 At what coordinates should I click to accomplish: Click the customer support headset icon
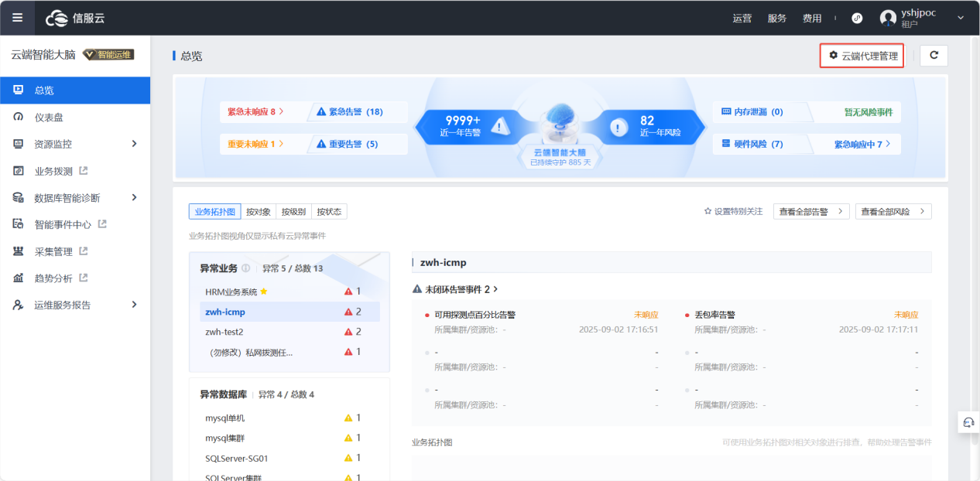pos(968,422)
